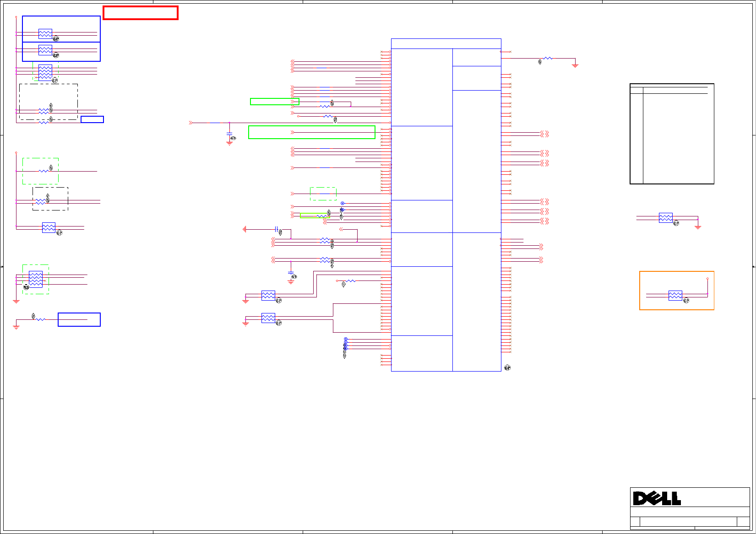Select the orange-outlined box around a resistor pack
Screen dimensions: 756x534
(677, 291)
